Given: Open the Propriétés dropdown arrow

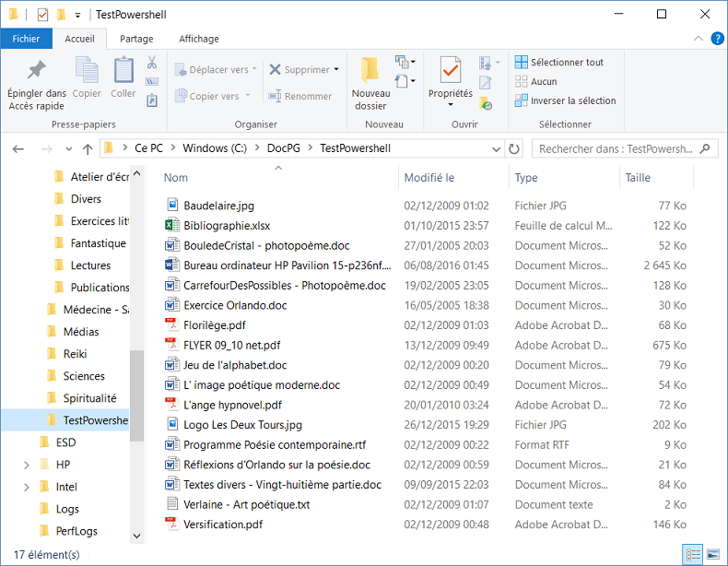Looking at the screenshot, I should pos(451,105).
